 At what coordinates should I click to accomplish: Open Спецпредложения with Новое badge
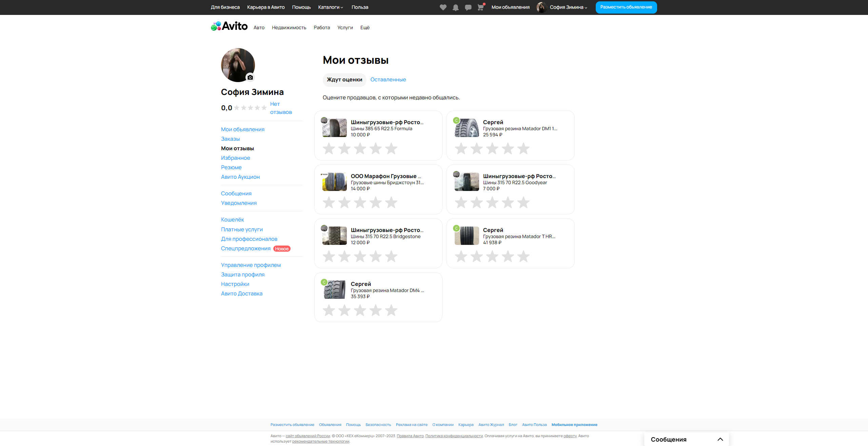coord(245,248)
